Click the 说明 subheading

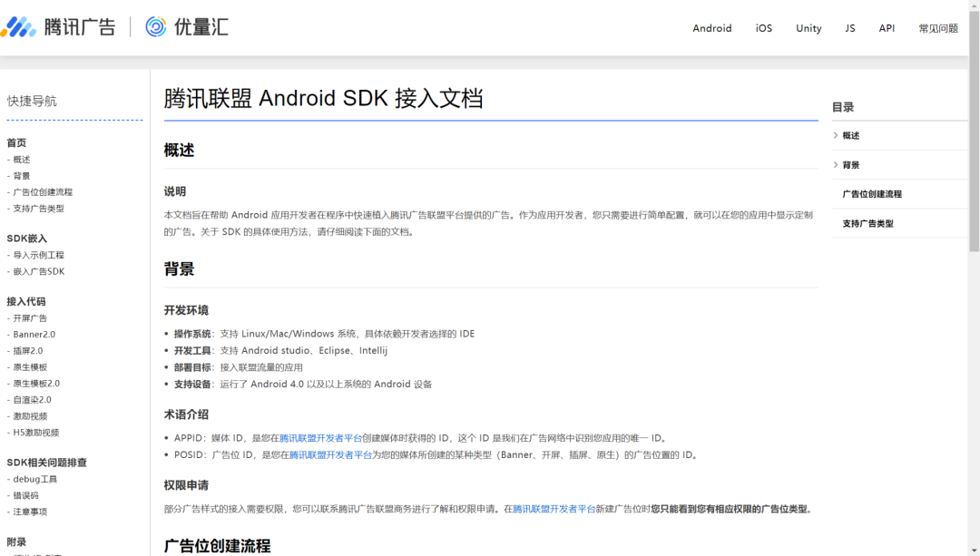[175, 191]
